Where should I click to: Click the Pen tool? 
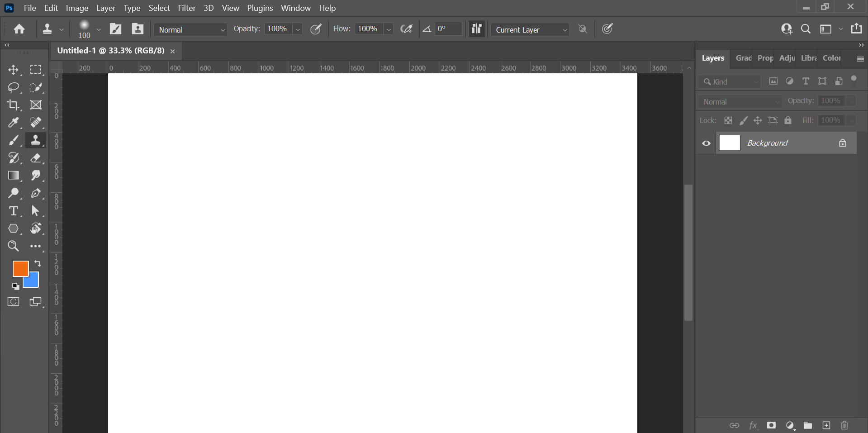click(x=36, y=193)
